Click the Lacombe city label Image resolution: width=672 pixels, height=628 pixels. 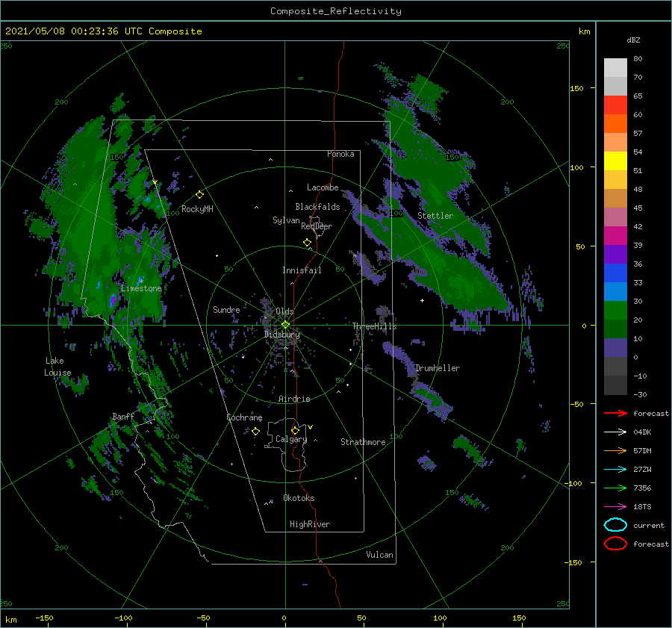[323, 187]
